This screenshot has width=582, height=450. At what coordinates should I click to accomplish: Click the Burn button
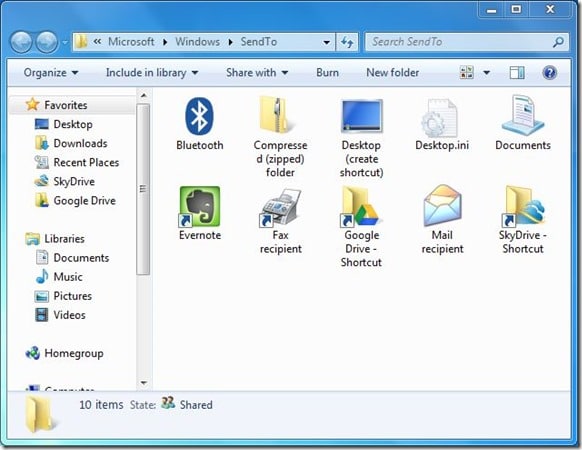[x=327, y=73]
